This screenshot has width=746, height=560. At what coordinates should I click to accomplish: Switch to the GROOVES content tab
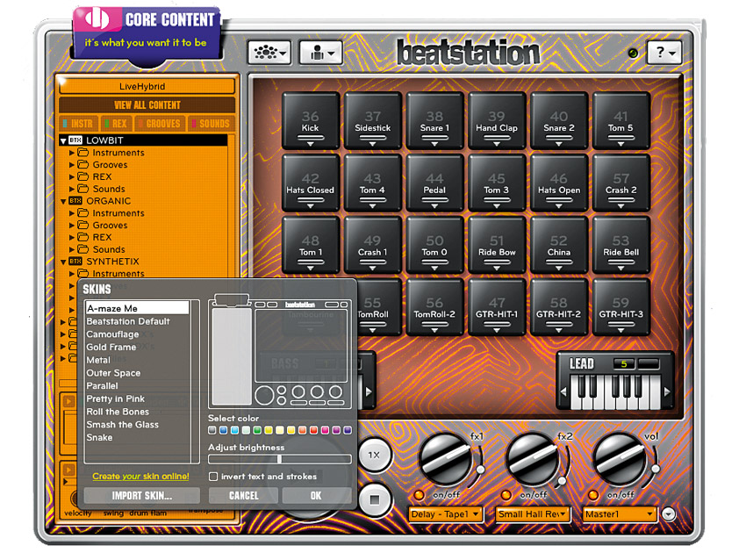(x=161, y=124)
